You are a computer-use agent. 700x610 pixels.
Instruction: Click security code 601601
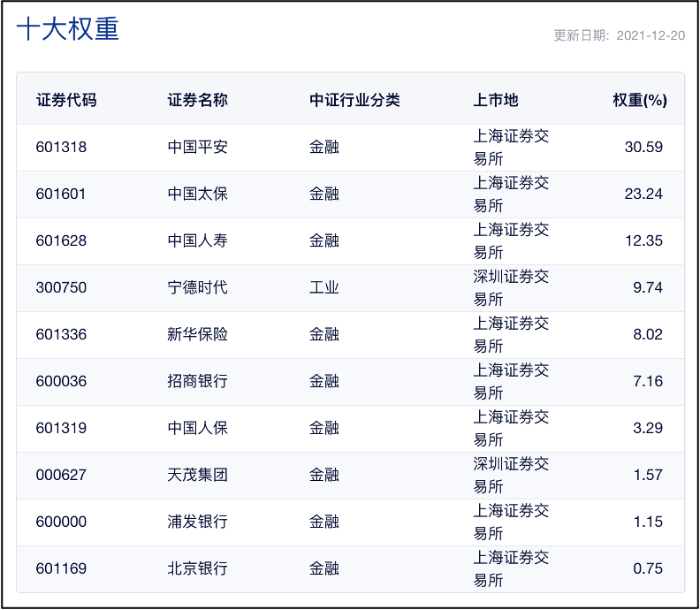click(61, 194)
